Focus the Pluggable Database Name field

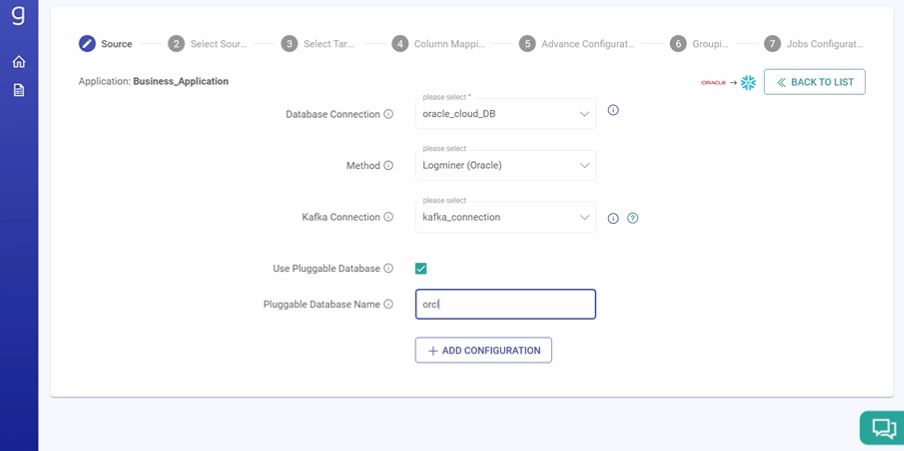click(x=505, y=304)
